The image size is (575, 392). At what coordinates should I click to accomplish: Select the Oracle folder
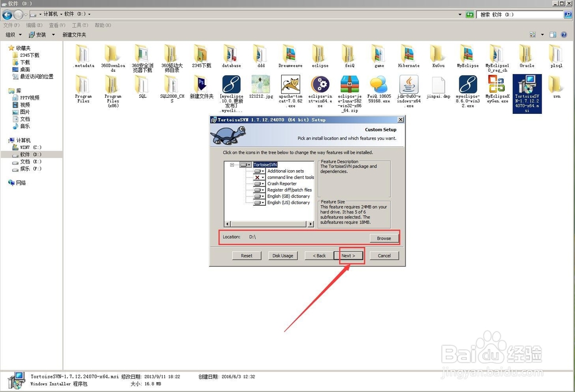(527, 56)
